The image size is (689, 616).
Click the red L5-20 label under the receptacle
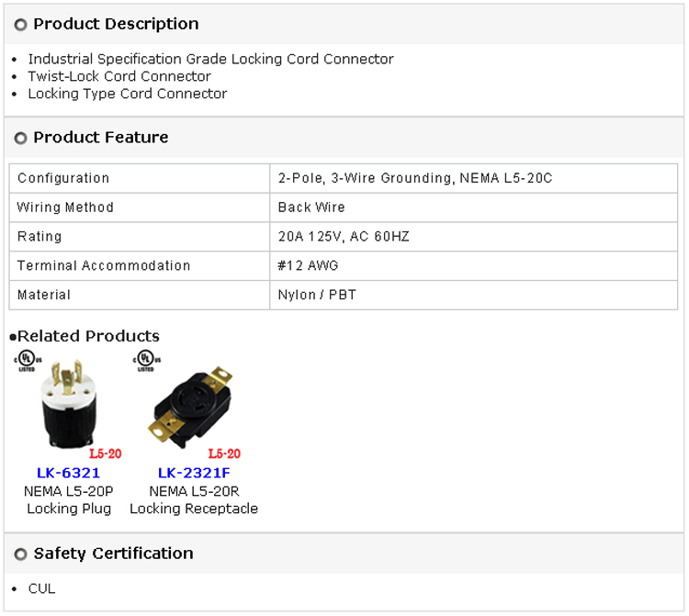click(x=224, y=454)
